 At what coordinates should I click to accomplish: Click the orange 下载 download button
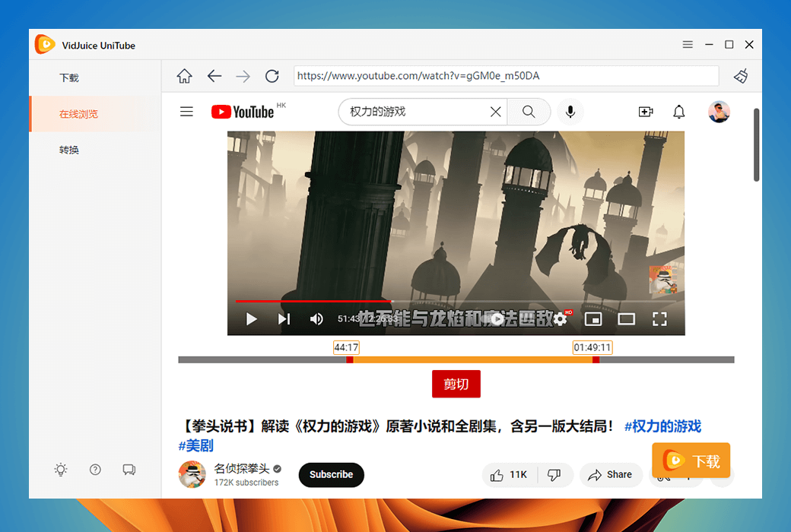pos(691,460)
